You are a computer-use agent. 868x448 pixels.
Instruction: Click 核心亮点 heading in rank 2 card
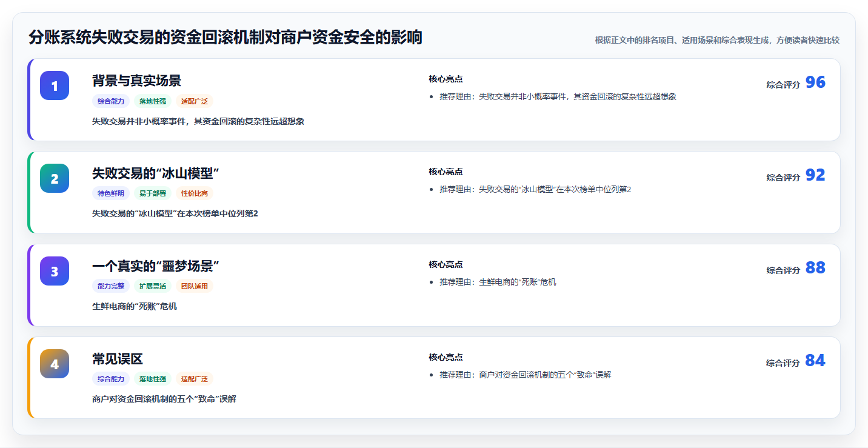pyautogui.click(x=446, y=172)
